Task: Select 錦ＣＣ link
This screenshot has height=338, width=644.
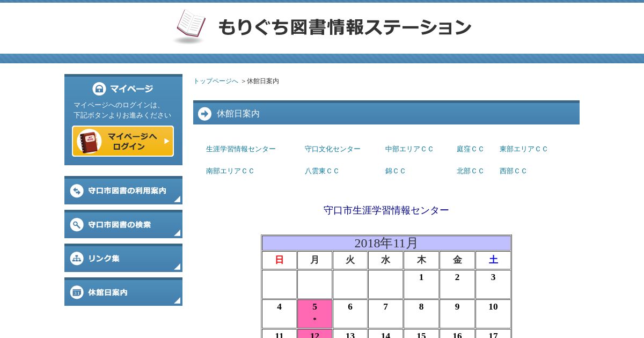Action: click(x=396, y=171)
